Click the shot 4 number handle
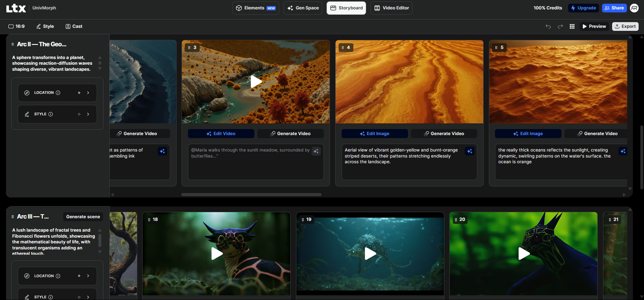 [346, 48]
